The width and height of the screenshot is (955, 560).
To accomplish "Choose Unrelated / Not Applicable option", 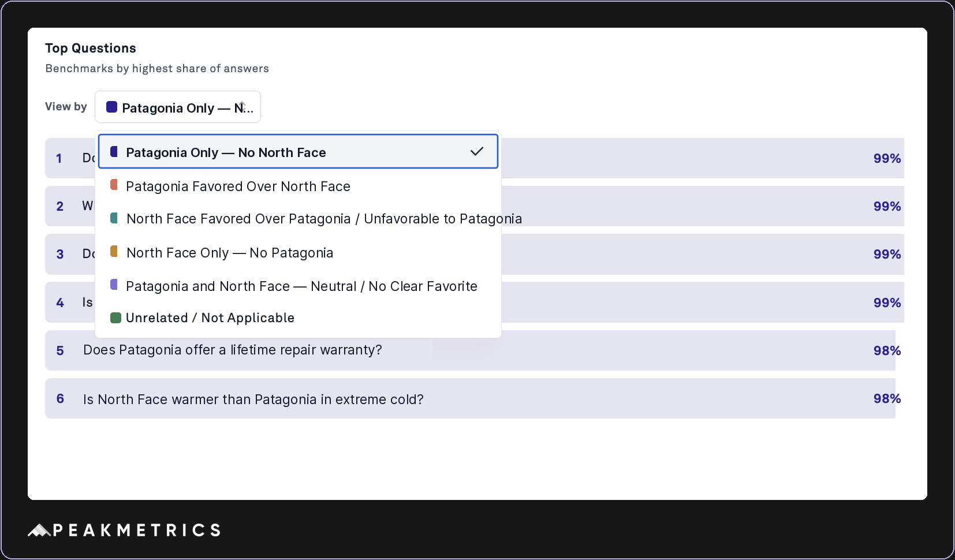I will click(298, 318).
